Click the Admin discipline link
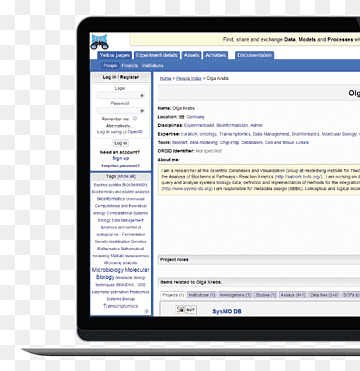 [256, 125]
